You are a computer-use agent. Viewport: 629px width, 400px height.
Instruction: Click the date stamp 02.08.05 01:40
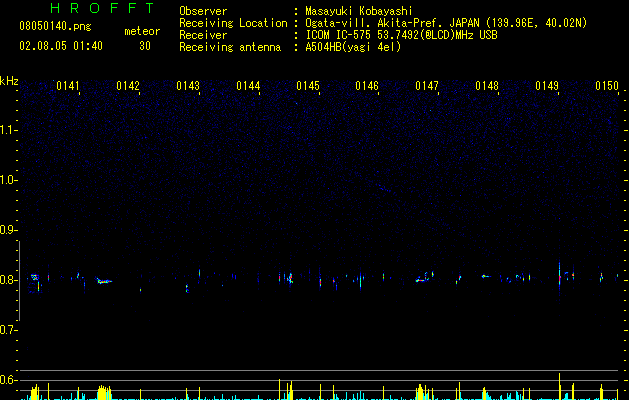point(61,46)
